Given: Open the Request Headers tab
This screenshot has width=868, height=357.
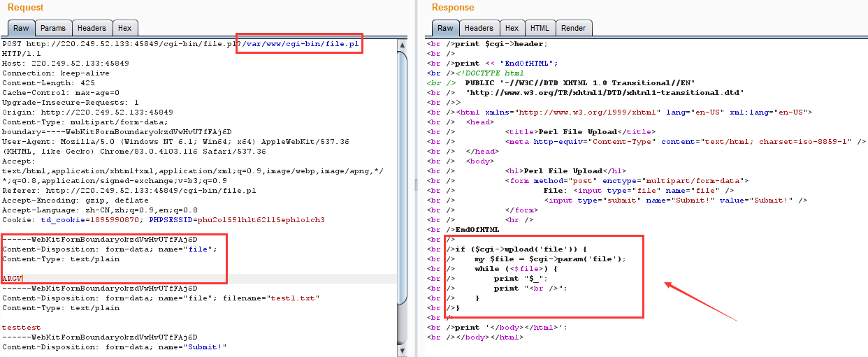Looking at the screenshot, I should (x=92, y=28).
